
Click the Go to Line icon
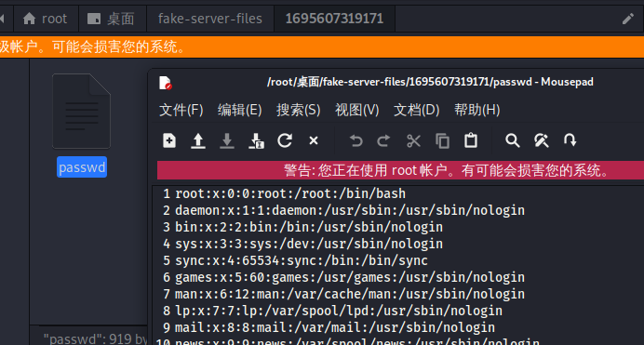point(570,140)
